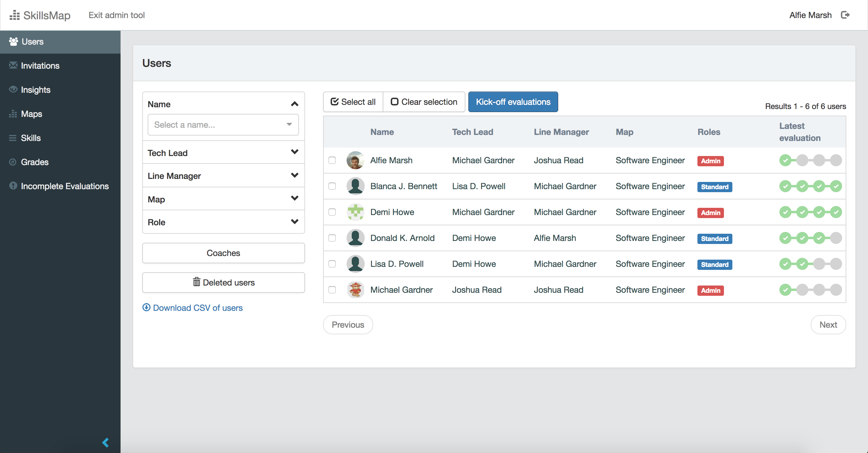The image size is (868, 453).
Task: Open the Grades sidebar section
Action: (x=35, y=162)
